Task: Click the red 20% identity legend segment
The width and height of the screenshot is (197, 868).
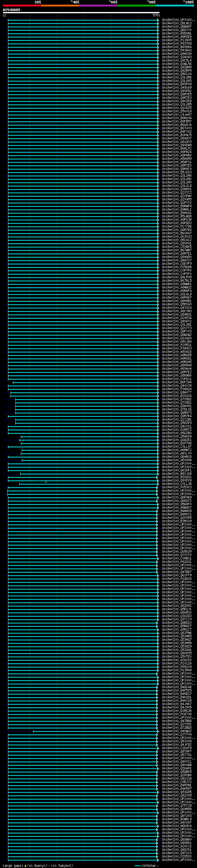Action: tap(22, 6)
